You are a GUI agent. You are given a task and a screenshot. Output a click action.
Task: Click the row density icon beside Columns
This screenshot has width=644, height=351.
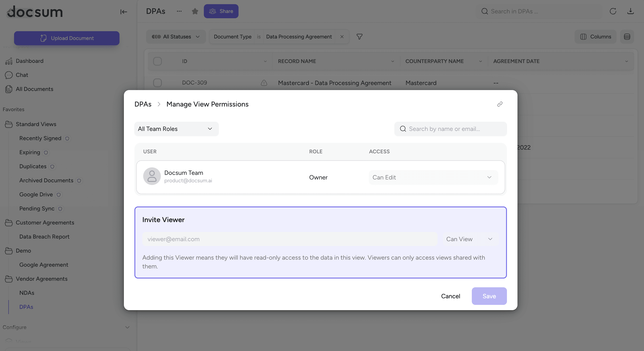pyautogui.click(x=627, y=37)
